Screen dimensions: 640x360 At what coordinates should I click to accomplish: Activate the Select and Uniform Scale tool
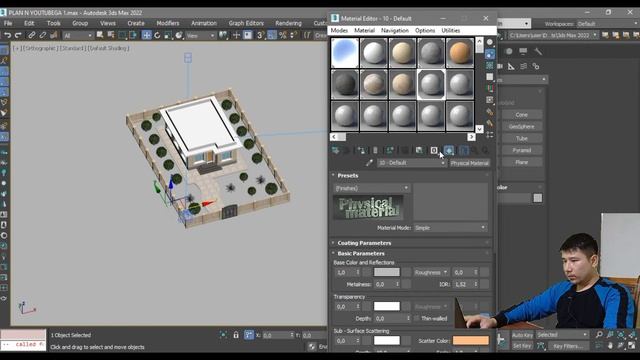click(168, 36)
